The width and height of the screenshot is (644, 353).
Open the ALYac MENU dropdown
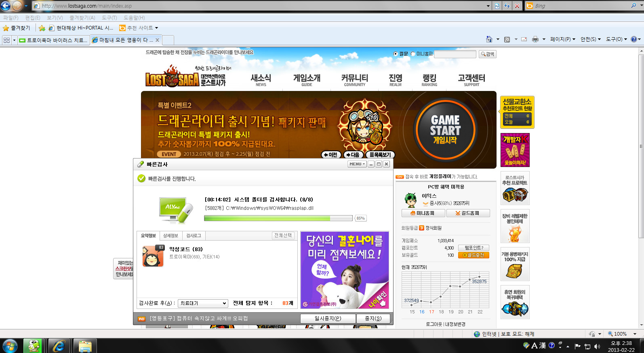click(357, 164)
